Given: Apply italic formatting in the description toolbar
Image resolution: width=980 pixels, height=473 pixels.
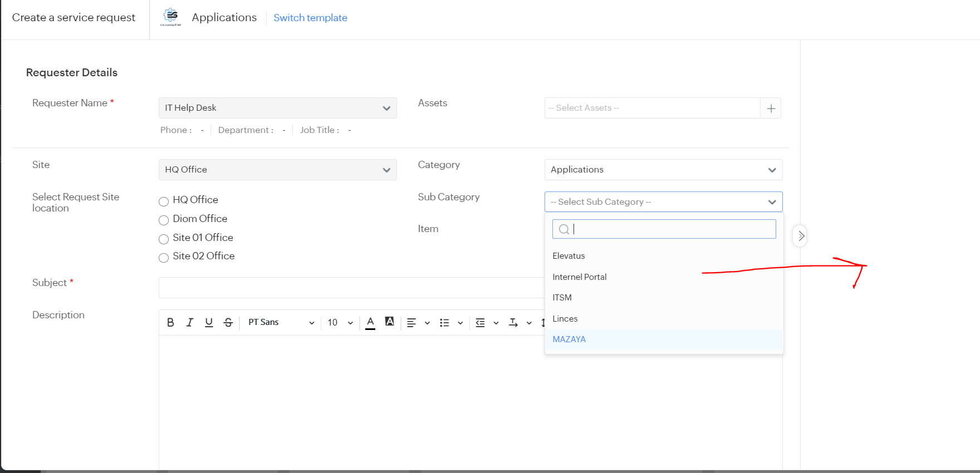Looking at the screenshot, I should (x=190, y=323).
